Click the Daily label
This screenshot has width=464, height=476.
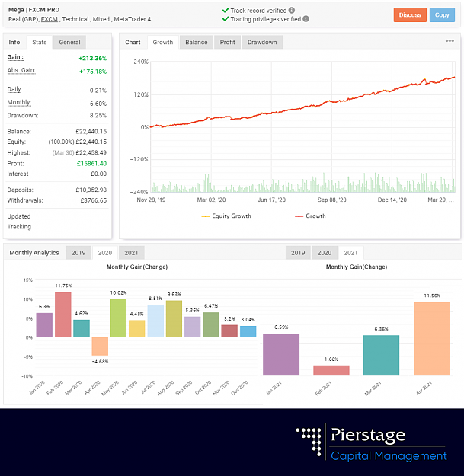tap(14, 89)
